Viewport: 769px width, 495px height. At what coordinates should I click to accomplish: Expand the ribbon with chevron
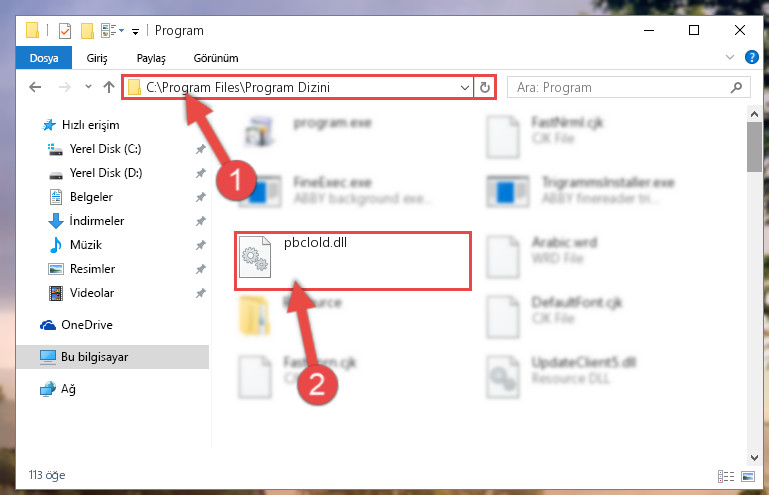pos(730,57)
